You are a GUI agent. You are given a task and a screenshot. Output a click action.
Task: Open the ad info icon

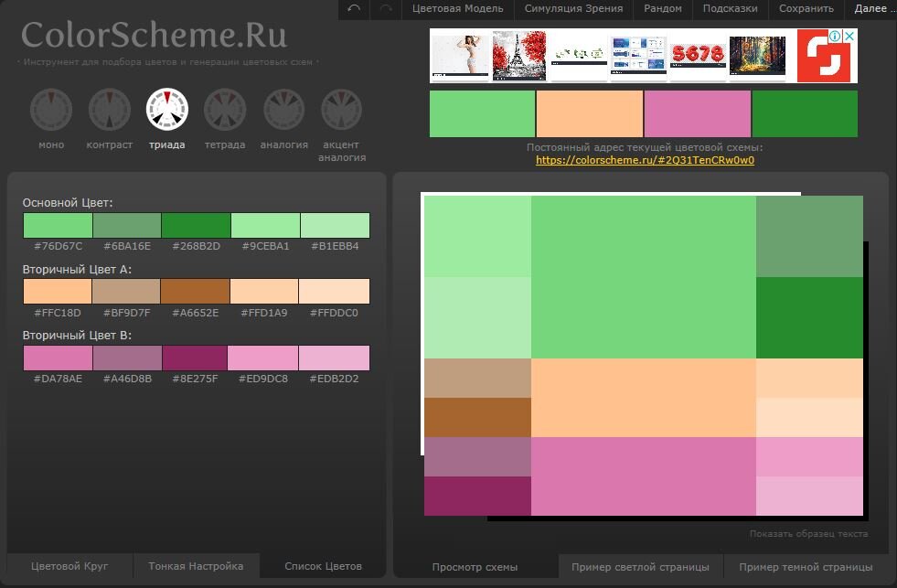pyautogui.click(x=835, y=36)
